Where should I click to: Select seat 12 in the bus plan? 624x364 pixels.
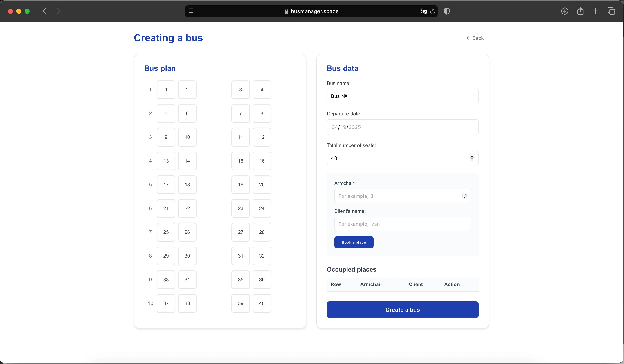(262, 137)
